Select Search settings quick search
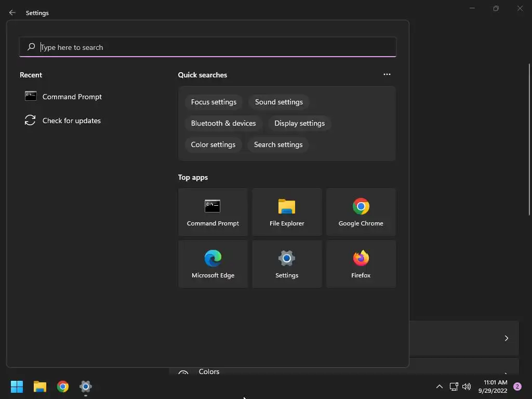 (278, 145)
